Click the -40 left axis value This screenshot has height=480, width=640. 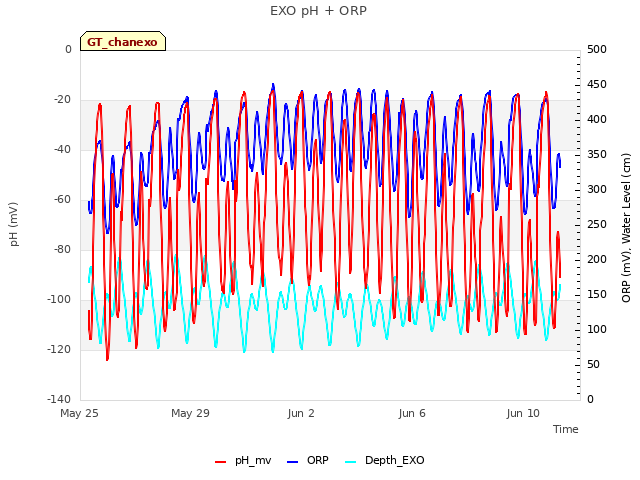click(x=62, y=149)
